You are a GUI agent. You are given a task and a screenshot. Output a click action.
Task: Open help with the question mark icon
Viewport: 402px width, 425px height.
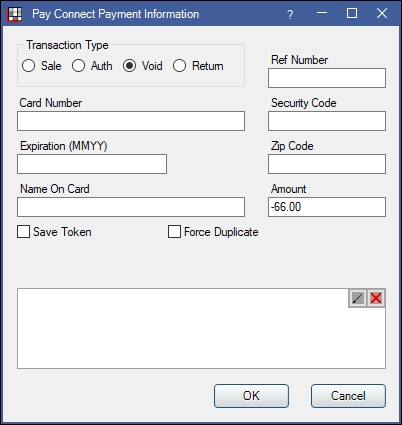[x=290, y=14]
